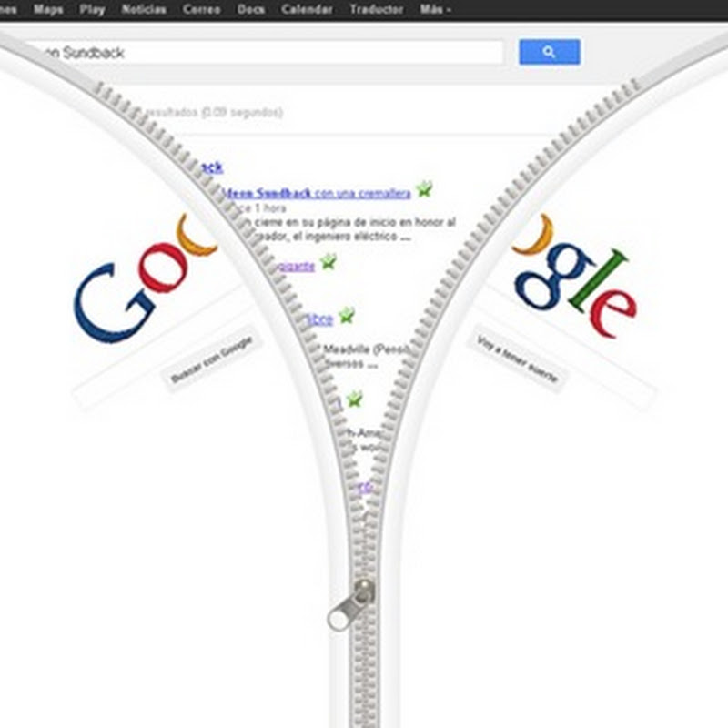Click the green star beside libre link
Viewport: 728px width, 728px height.
tap(347, 315)
